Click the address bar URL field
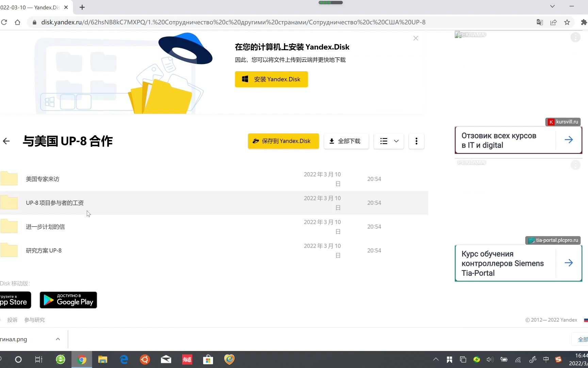588x368 pixels. (233, 22)
